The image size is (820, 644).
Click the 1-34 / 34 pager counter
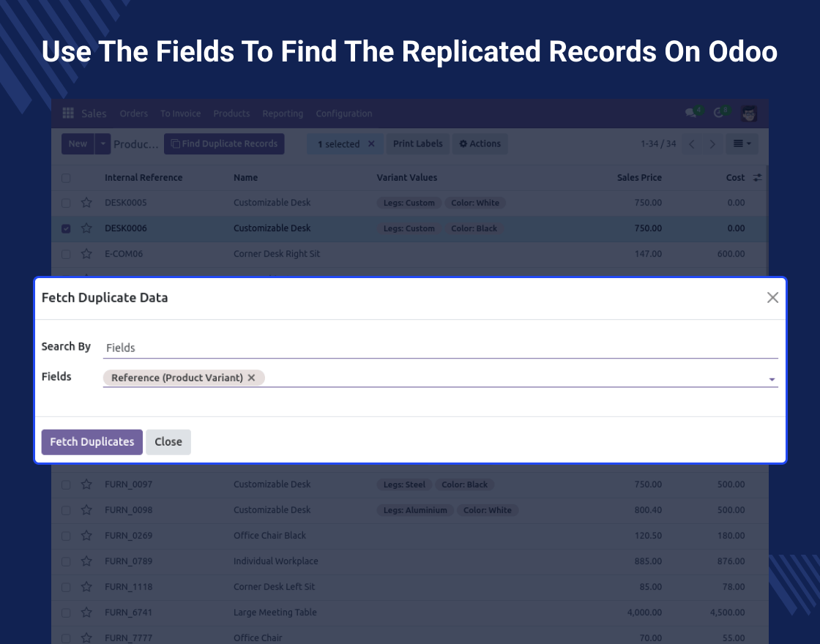click(658, 143)
